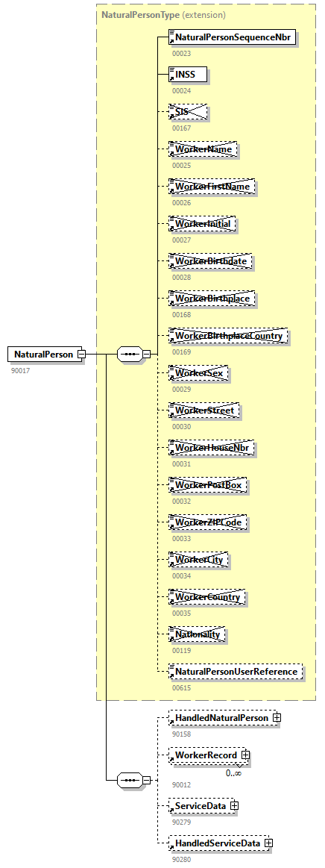Screen dimensions: 325x868
Task: Click the lower sequence compositor octagon icon
Action: (130, 780)
